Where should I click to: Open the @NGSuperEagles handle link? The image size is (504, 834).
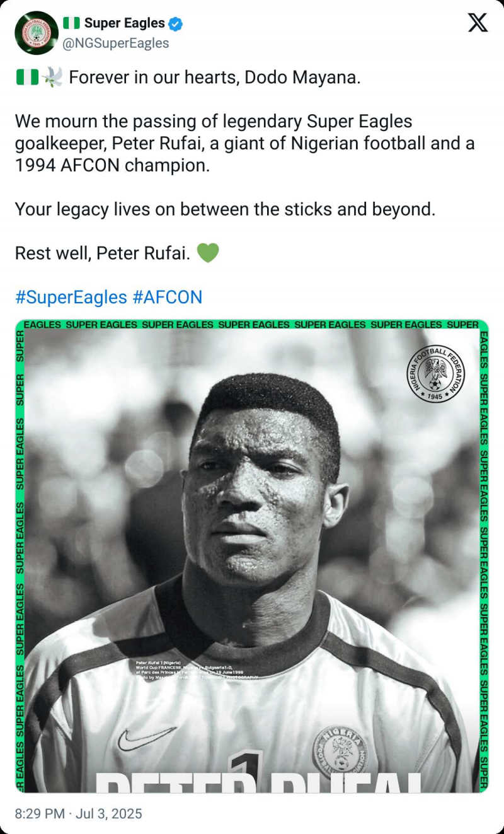(116, 43)
